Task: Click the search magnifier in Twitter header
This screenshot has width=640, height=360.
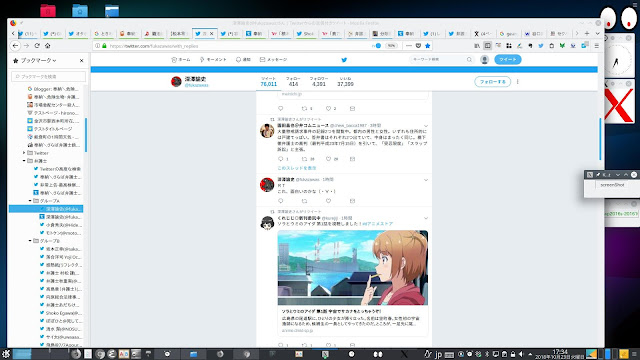Action: coord(469,60)
